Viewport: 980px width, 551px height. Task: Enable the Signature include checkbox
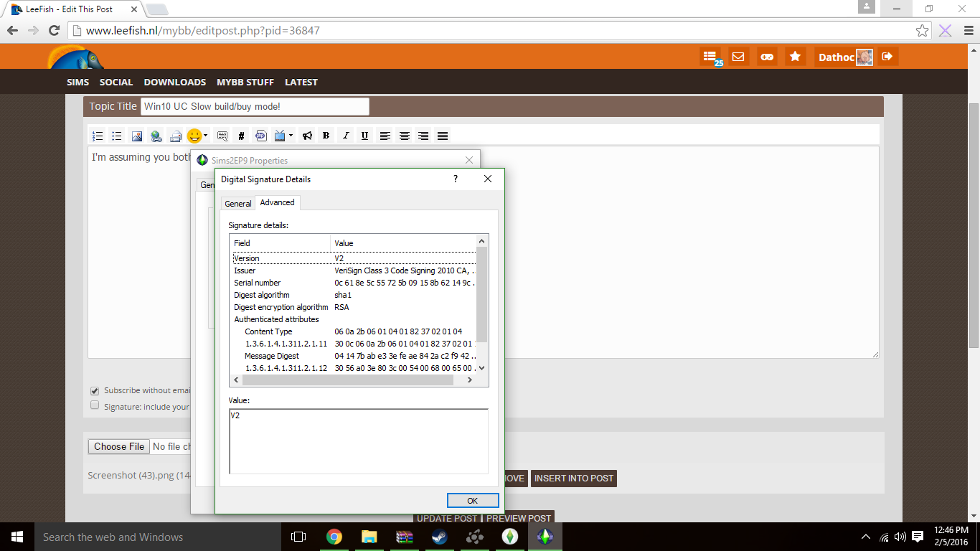[95, 405]
